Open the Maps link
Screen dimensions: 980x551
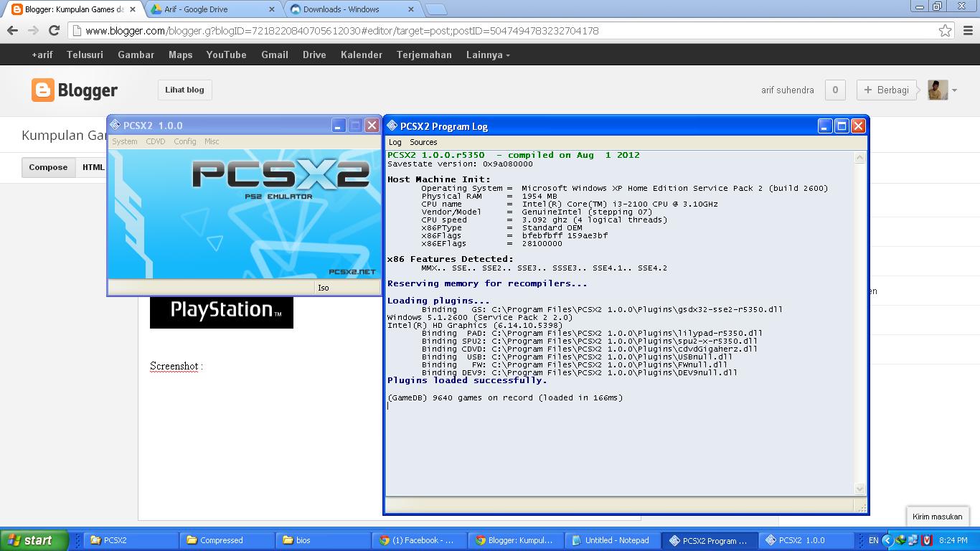(181, 55)
